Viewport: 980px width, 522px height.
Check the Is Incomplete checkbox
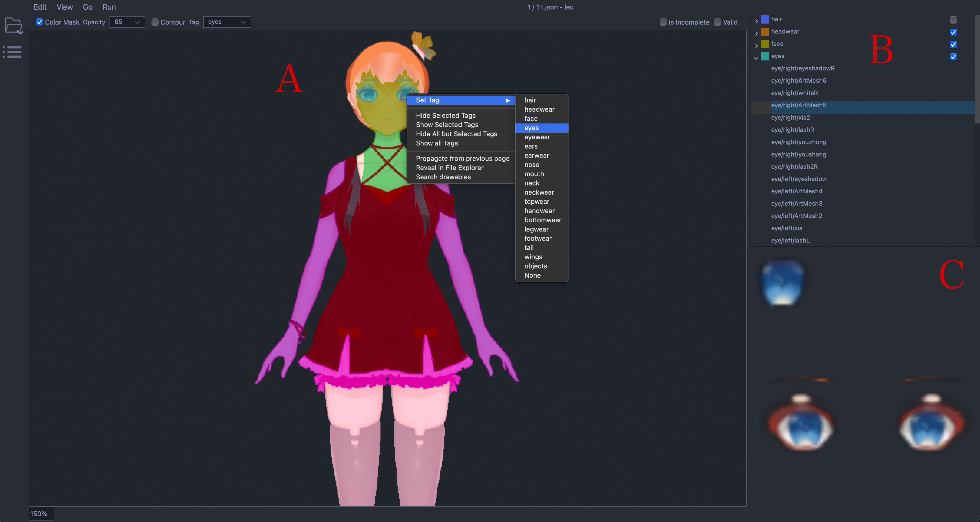(663, 22)
